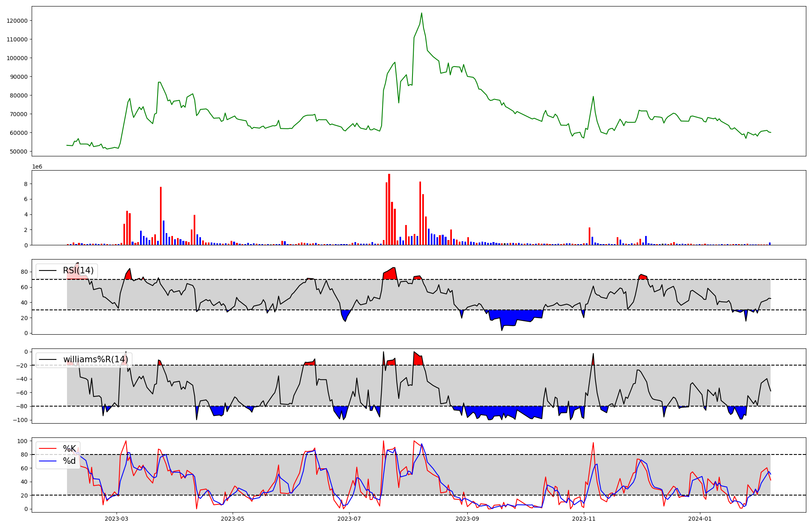Viewport: 812px width, 528px height.
Task: Click the 2023-07 x-axis date label
Action: coord(349,519)
